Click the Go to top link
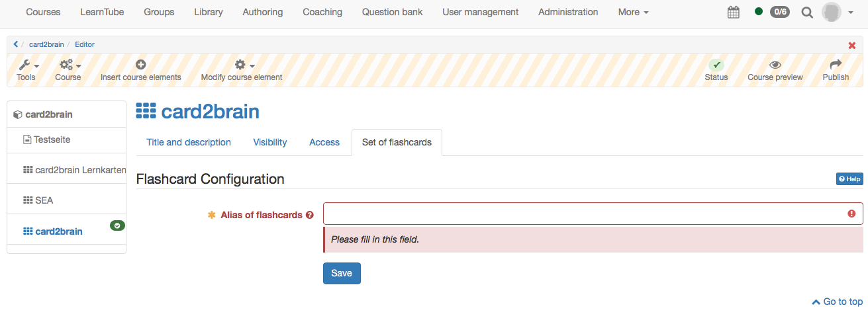Viewport: 868px width, 320px height. tap(838, 301)
